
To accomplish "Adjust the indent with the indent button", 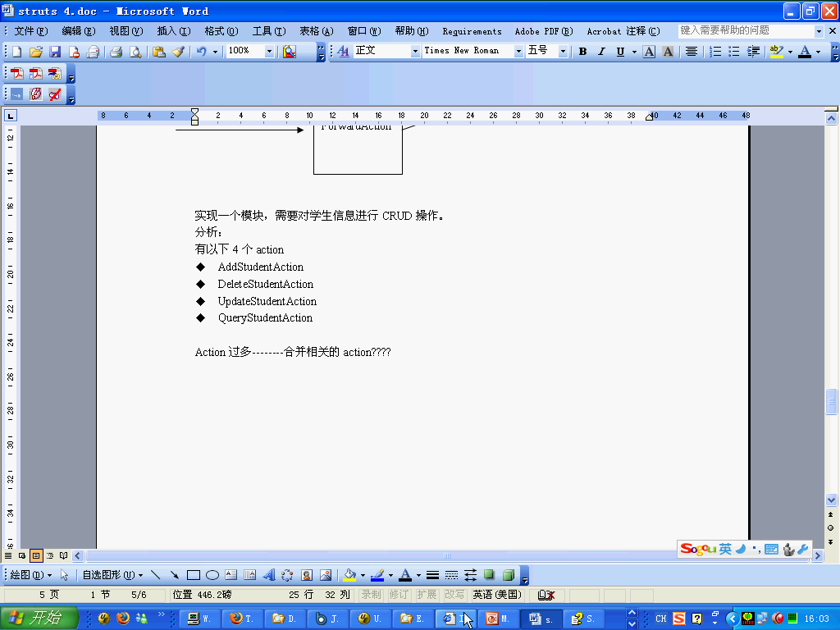I will 753,52.
